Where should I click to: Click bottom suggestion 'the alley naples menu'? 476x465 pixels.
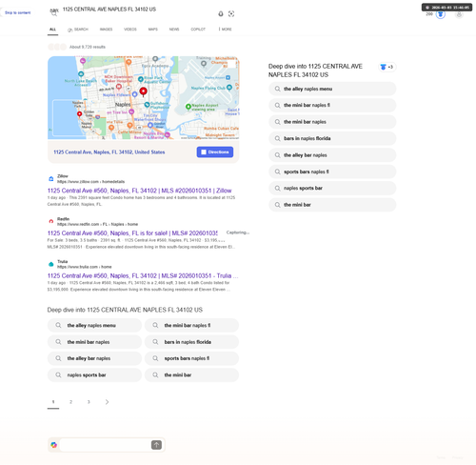tap(94, 325)
